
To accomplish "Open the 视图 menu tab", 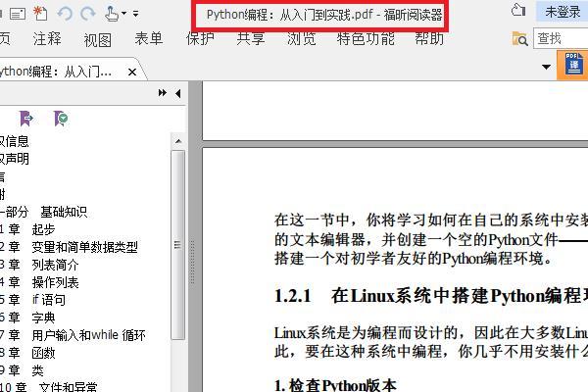I will 97,39.
